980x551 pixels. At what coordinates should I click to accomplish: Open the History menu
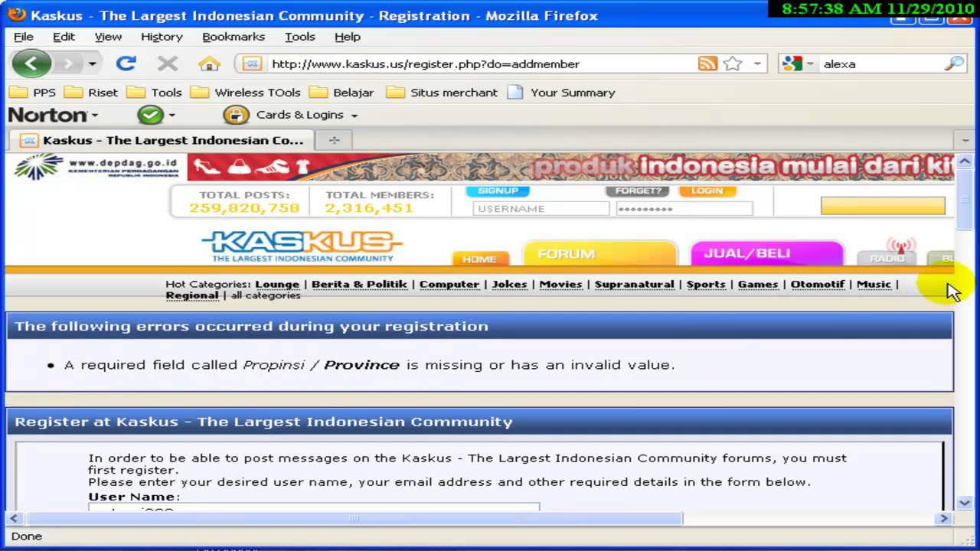pyautogui.click(x=162, y=37)
